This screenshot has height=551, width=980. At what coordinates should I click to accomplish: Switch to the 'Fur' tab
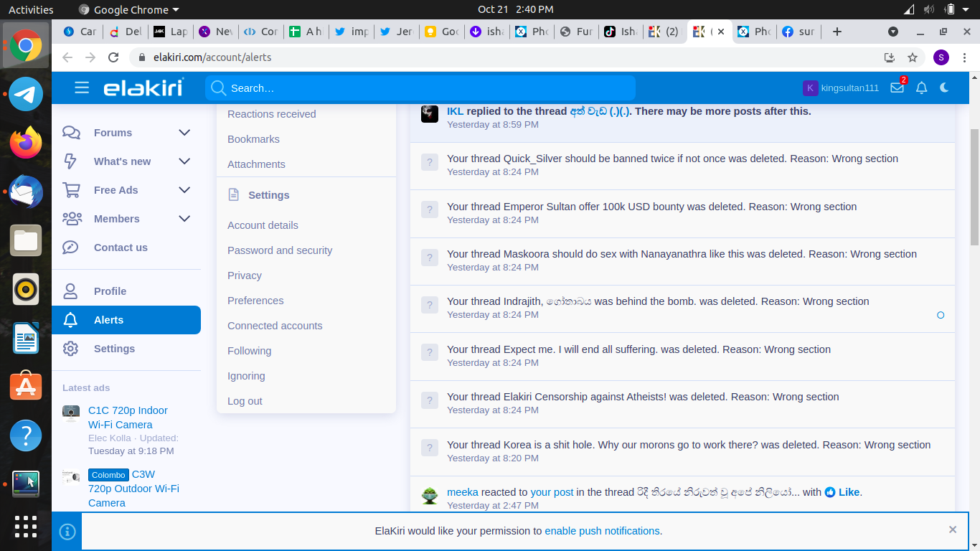coord(576,32)
